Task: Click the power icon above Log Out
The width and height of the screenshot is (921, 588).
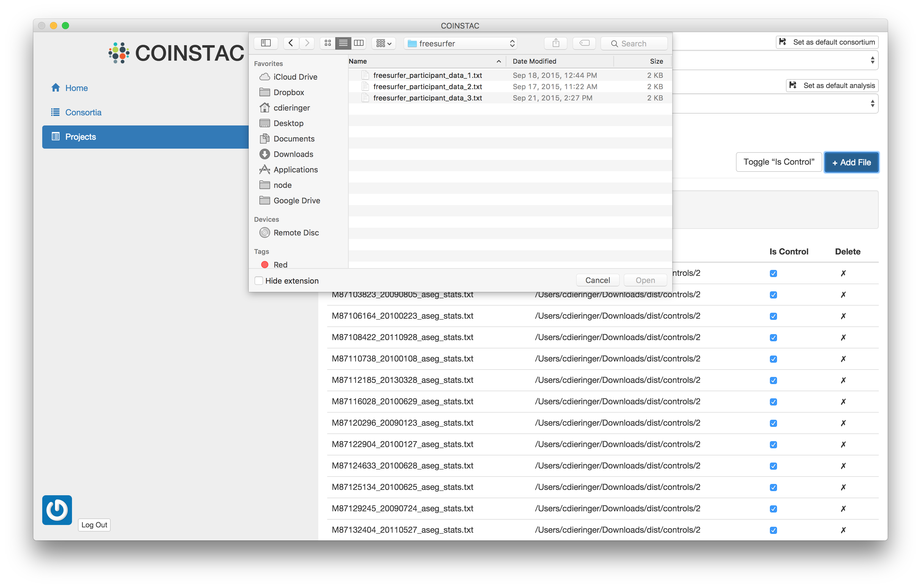Action: 57,510
